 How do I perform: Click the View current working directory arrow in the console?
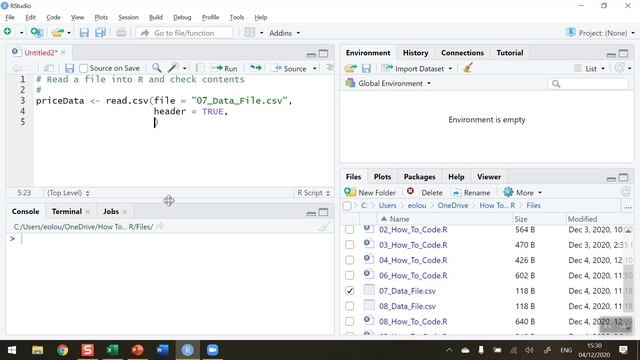pos(160,227)
